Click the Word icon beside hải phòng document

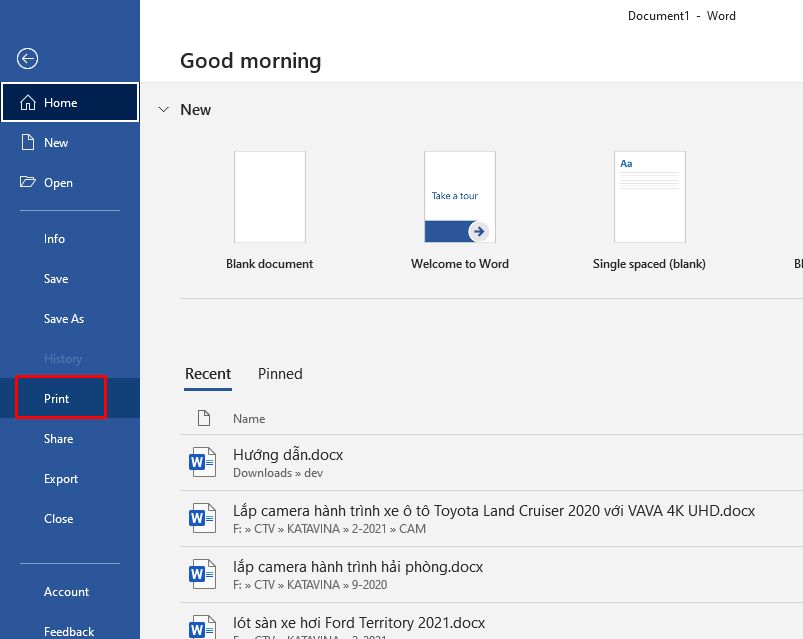[x=202, y=574]
